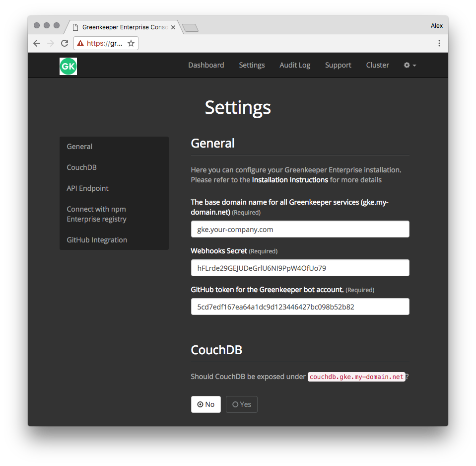Open the Support page
The width and height of the screenshot is (476, 466).
point(338,65)
